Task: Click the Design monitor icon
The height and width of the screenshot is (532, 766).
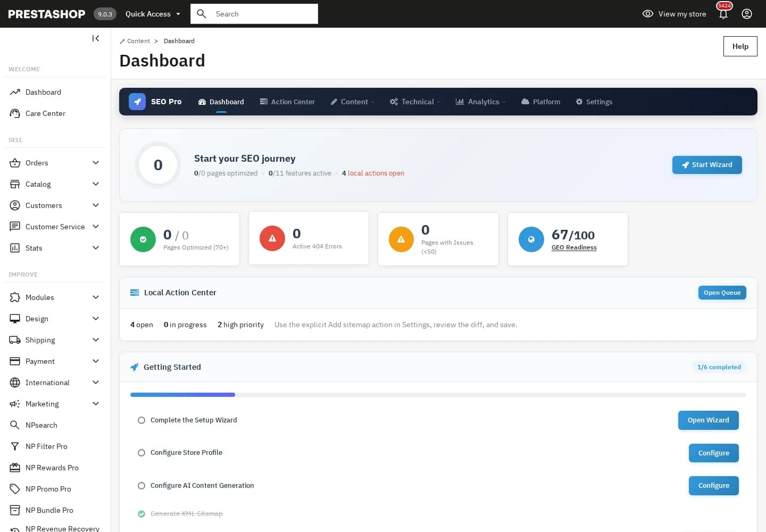Action: pos(15,319)
